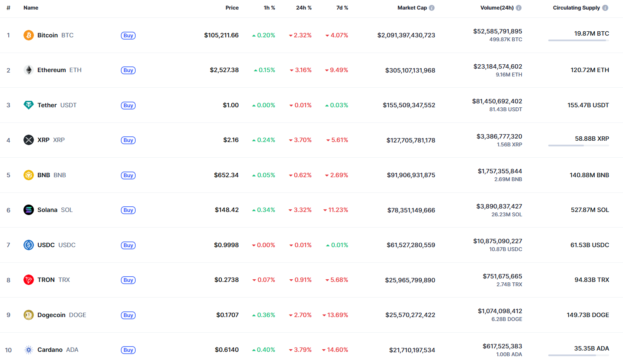Click the Buy button for USDC
Viewport: 623px width, 364px height.
coord(128,245)
